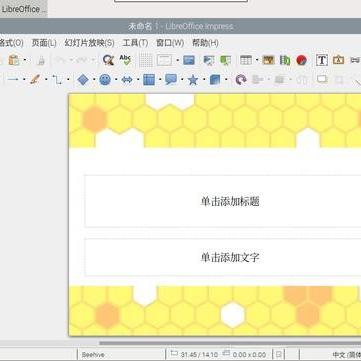Click the Clone Formatting paintbrush icon
This screenshot has height=361, width=361.
41,61
